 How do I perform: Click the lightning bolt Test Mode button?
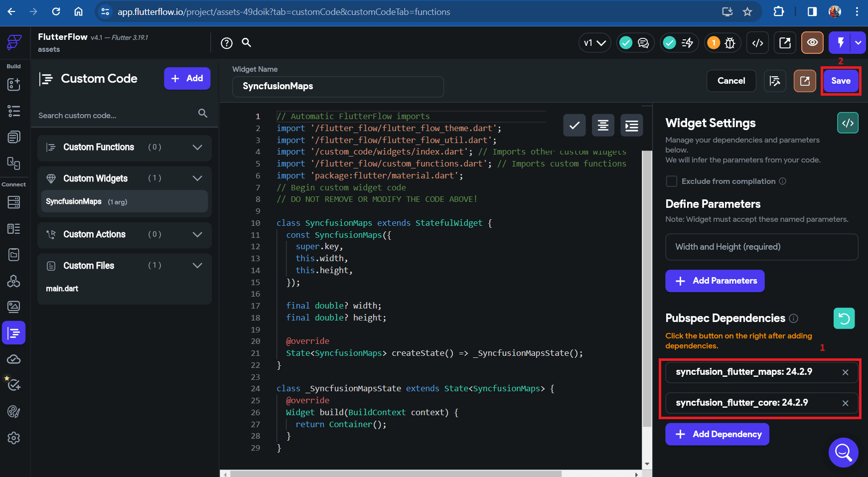[x=841, y=43]
